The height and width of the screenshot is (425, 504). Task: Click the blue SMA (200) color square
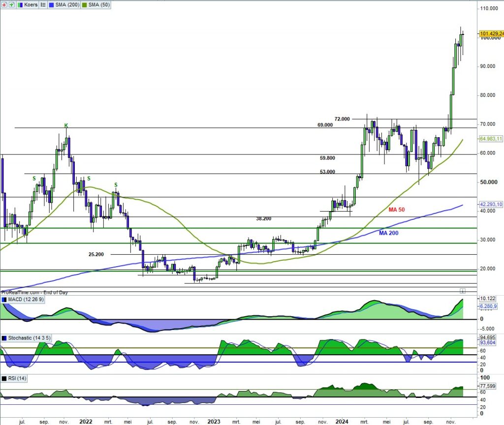coord(51,4)
